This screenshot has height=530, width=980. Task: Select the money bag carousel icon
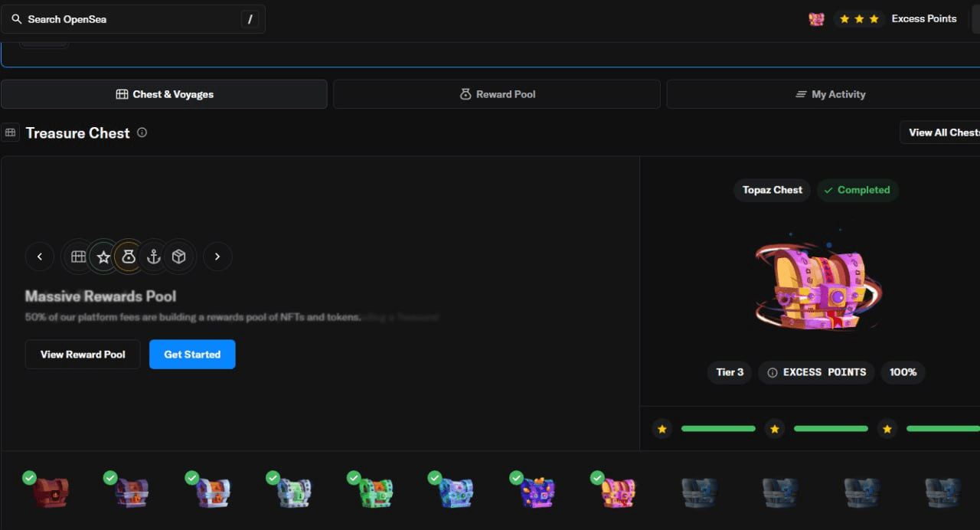click(129, 257)
